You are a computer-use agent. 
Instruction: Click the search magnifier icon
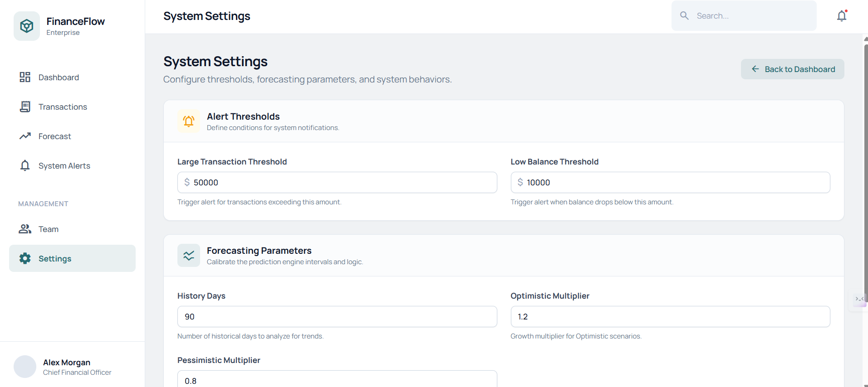pos(684,16)
